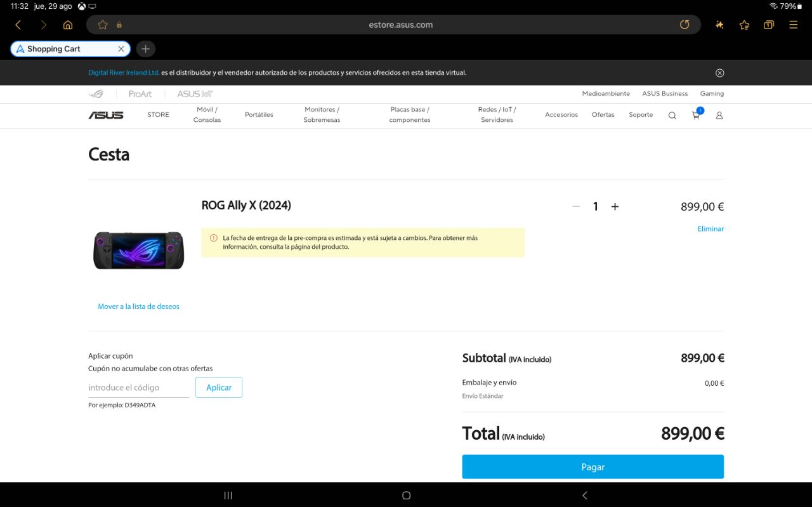Click the Pagar checkout button
The height and width of the screenshot is (507, 812).
click(x=593, y=467)
